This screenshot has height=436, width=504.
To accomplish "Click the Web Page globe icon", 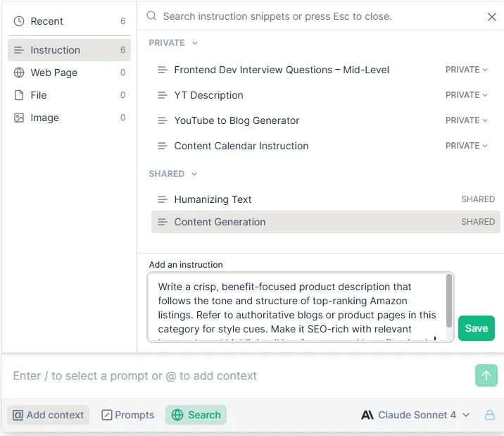I will coord(19,73).
